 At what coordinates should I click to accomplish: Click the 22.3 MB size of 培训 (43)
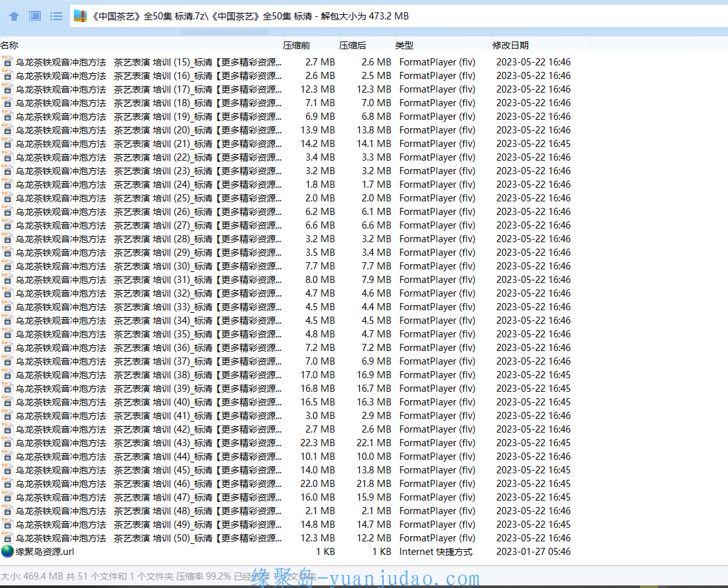click(x=318, y=443)
